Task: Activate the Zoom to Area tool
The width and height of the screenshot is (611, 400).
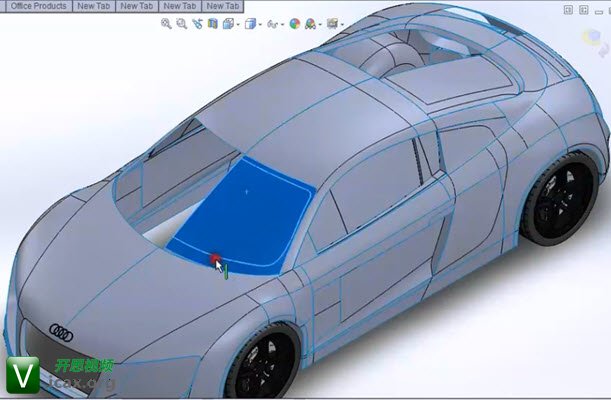Action: tap(181, 23)
